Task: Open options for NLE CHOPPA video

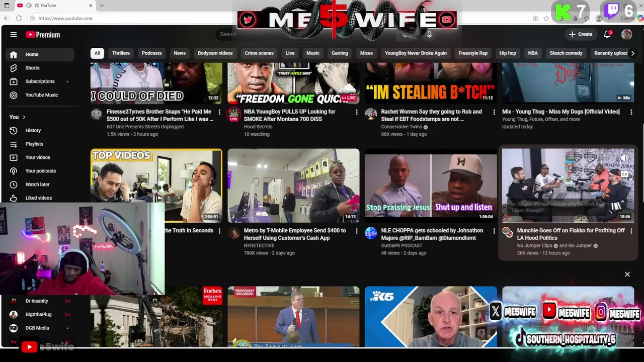Action: [494, 231]
